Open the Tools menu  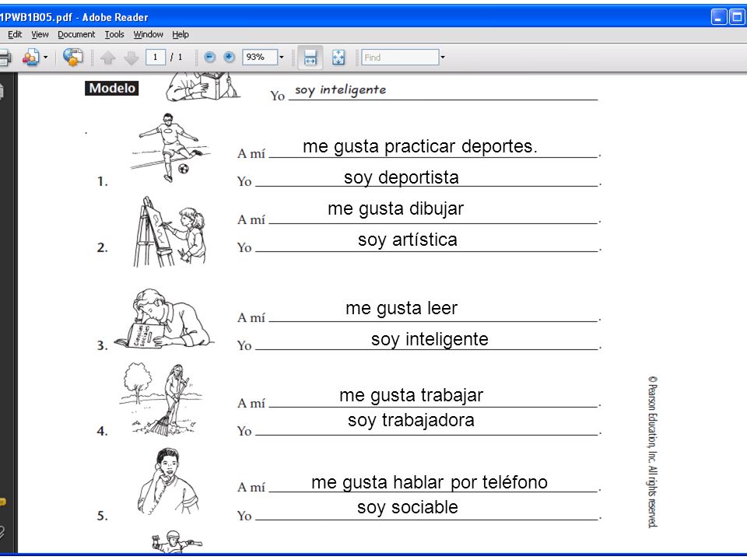click(x=114, y=34)
